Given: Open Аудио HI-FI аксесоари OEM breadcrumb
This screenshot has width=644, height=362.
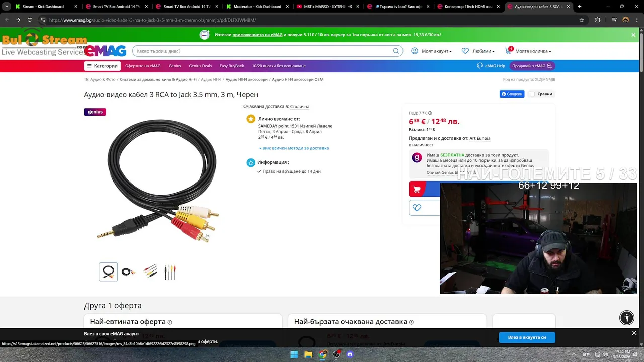Looking at the screenshot, I should tap(297, 79).
